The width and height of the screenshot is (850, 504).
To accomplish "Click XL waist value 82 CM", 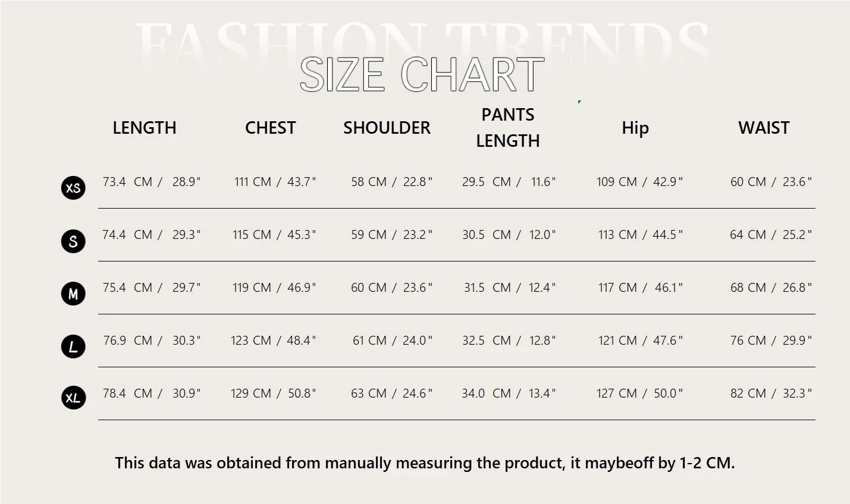I will 748,393.
